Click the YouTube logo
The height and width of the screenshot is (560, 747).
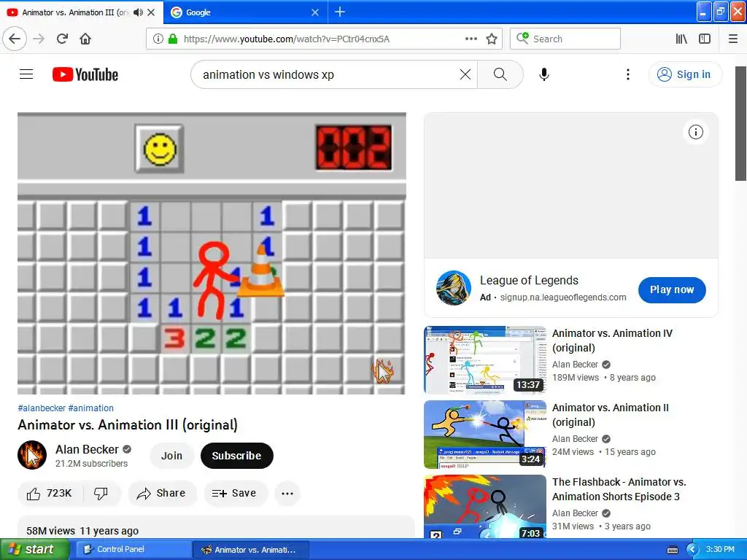tap(85, 74)
